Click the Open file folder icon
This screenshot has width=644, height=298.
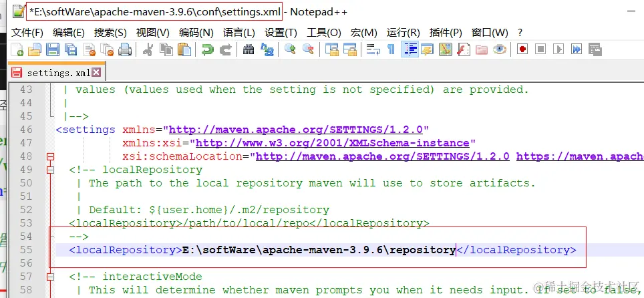(35, 49)
